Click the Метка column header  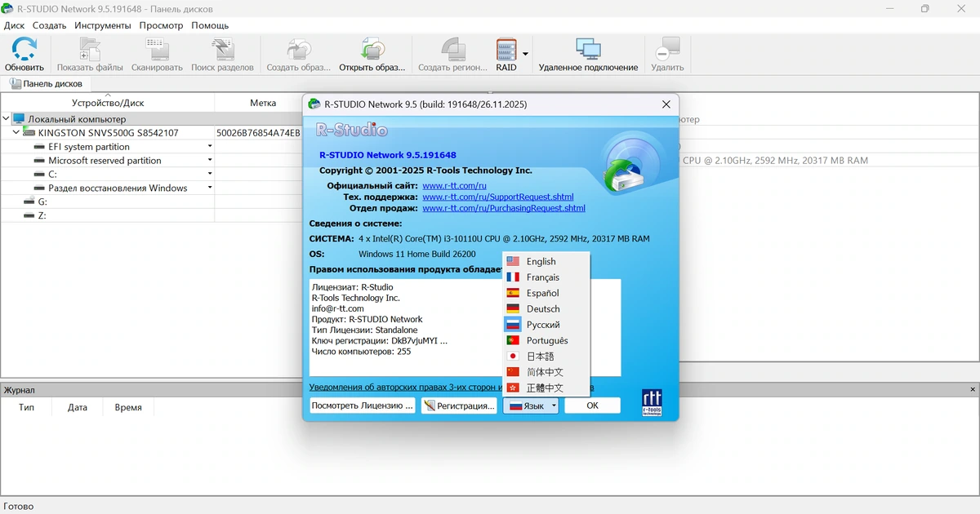(x=263, y=103)
